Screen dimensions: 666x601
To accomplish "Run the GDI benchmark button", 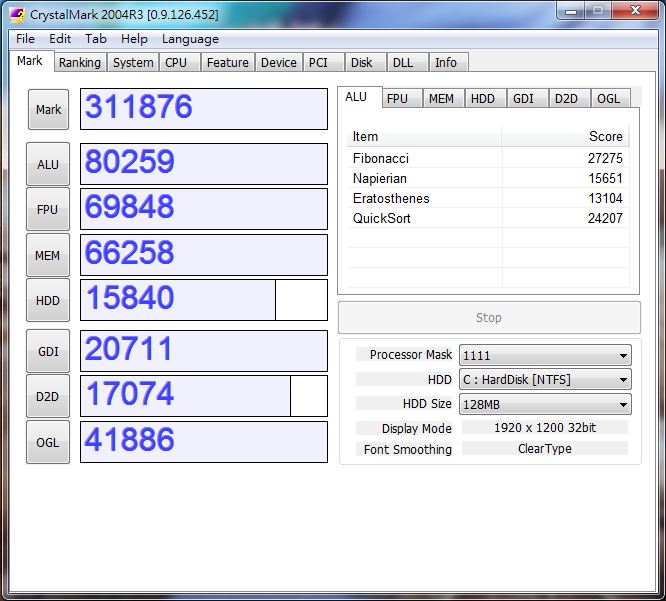I will [x=48, y=351].
